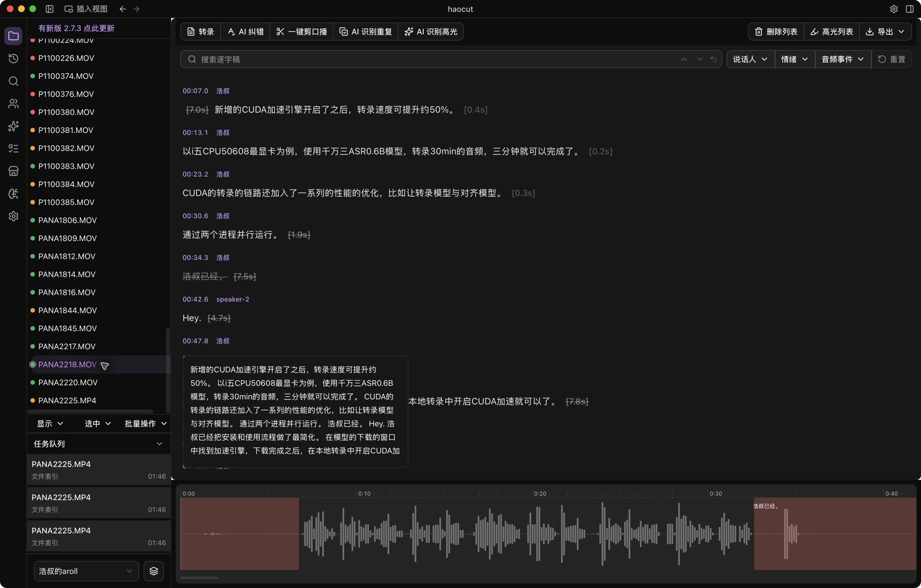Screen dimensions: 921x588
Task: Open the 情绪 emotion filter dropdown
Action: click(795, 59)
